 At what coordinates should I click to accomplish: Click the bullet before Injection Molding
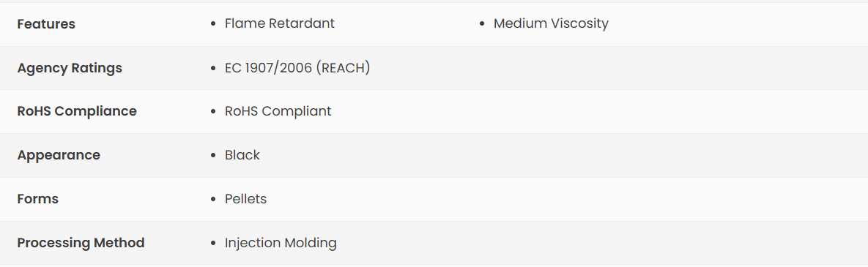coord(214,244)
